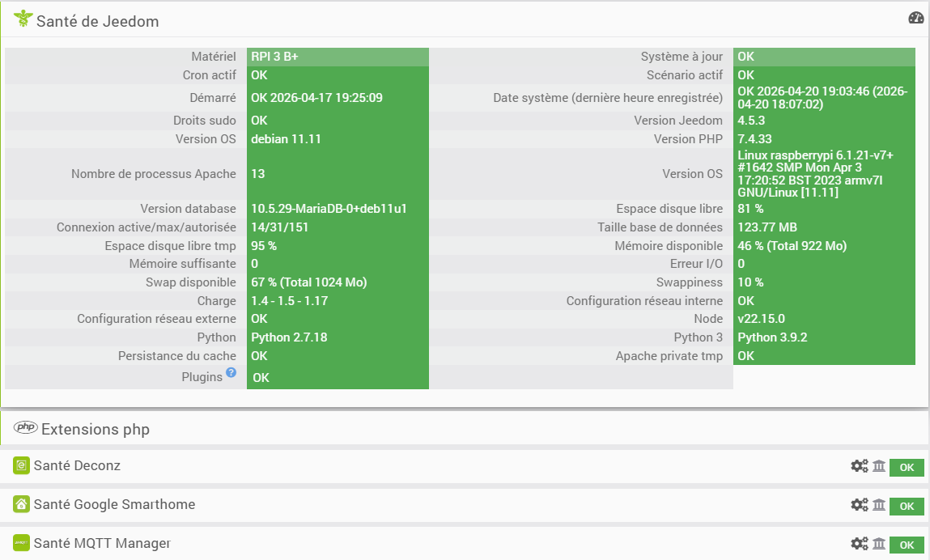Click the help question mark next to Plugins

click(x=231, y=372)
